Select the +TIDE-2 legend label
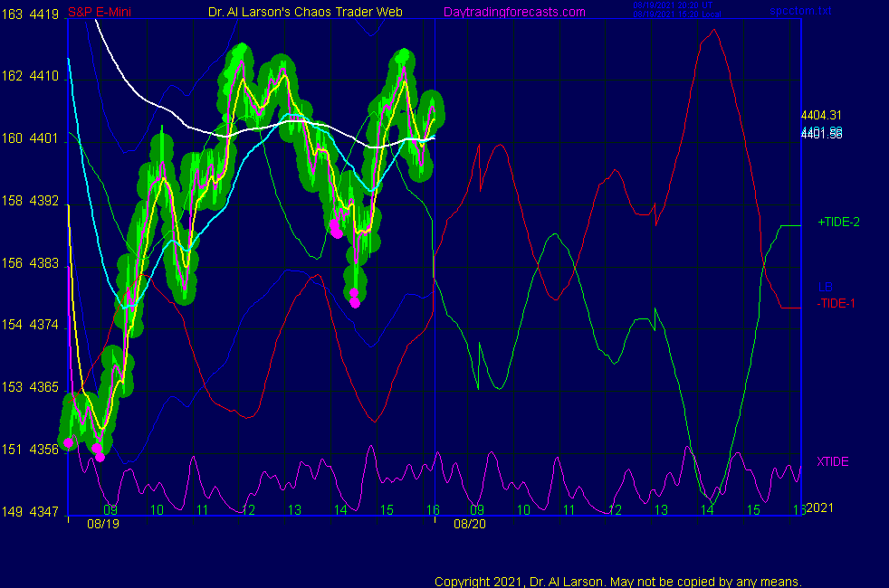The height and width of the screenshot is (588, 889). tap(838, 222)
